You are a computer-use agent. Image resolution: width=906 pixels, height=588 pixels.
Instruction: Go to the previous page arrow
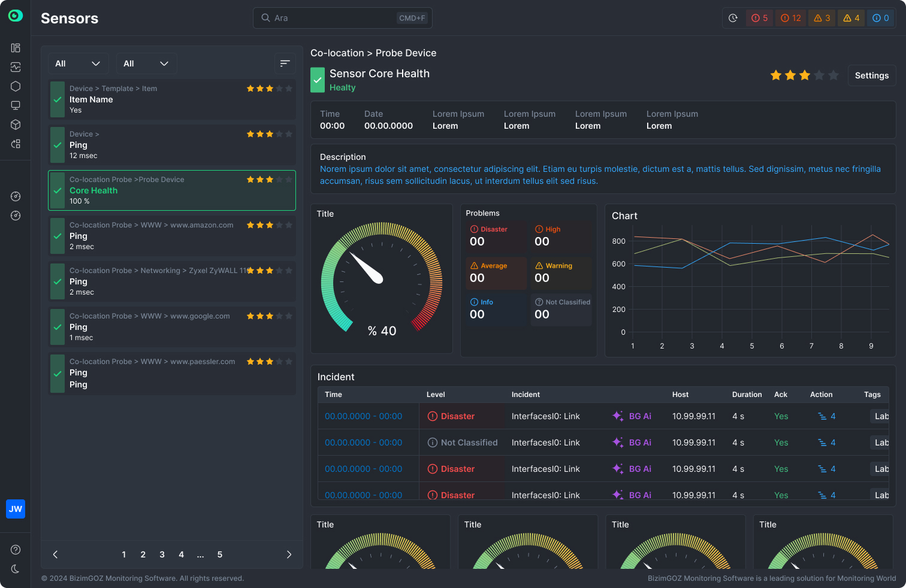tap(56, 554)
